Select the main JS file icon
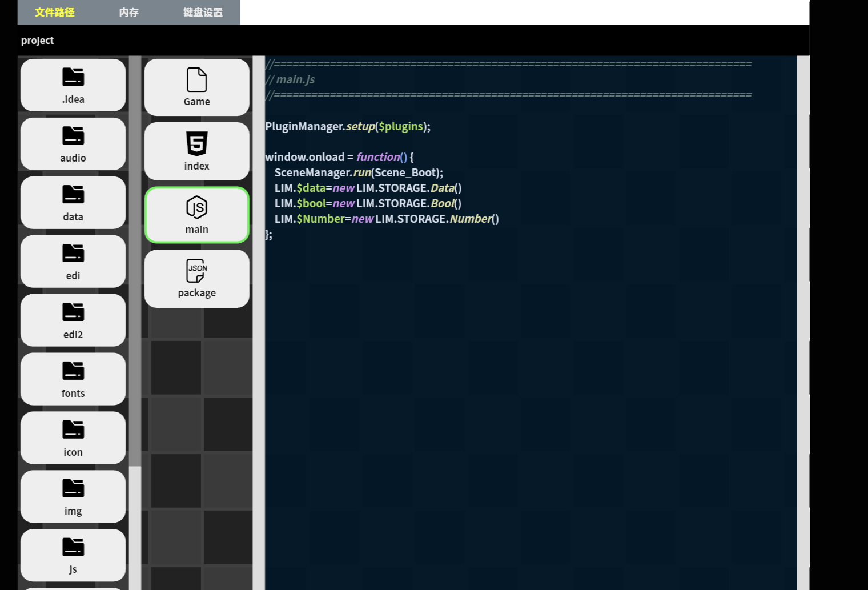This screenshot has height=590, width=868. (x=197, y=208)
